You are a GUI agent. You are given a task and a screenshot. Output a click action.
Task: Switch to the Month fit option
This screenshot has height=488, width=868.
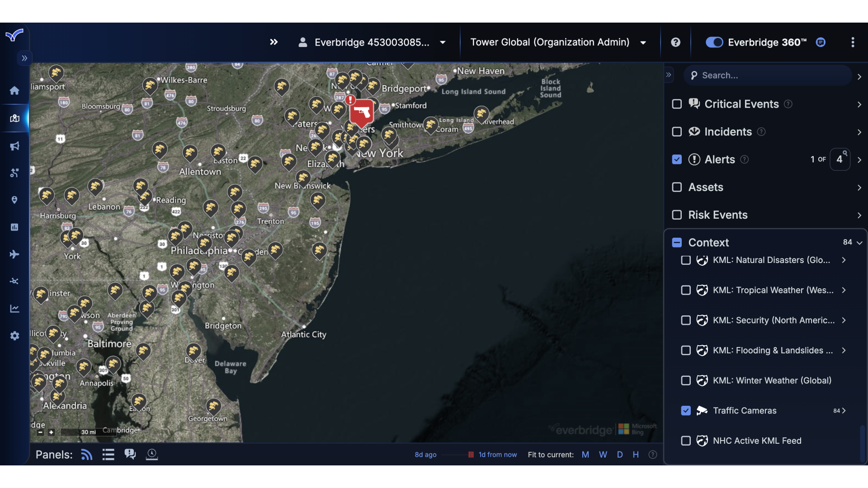pyautogui.click(x=585, y=455)
